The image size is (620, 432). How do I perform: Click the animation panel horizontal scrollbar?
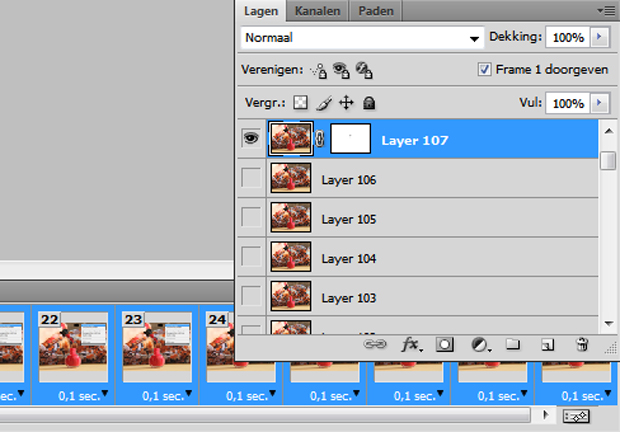click(265, 415)
